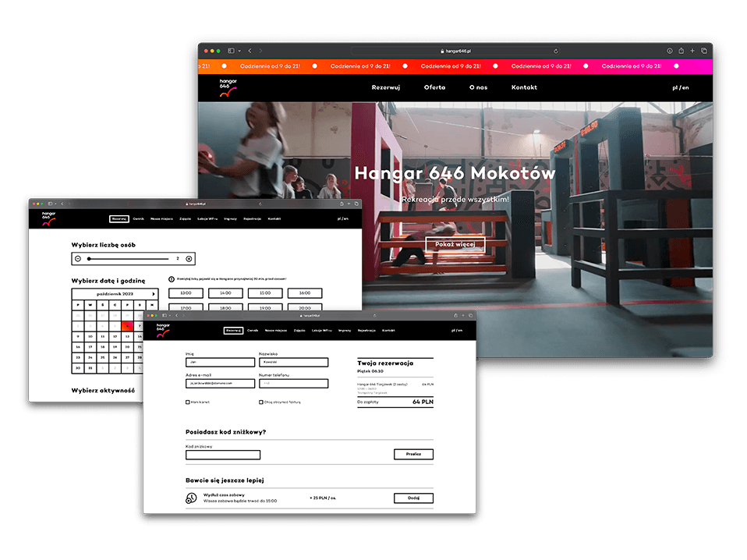Click the sidebar icon in the reservation form browser window
This screenshot has height=560, width=747.
[165, 316]
